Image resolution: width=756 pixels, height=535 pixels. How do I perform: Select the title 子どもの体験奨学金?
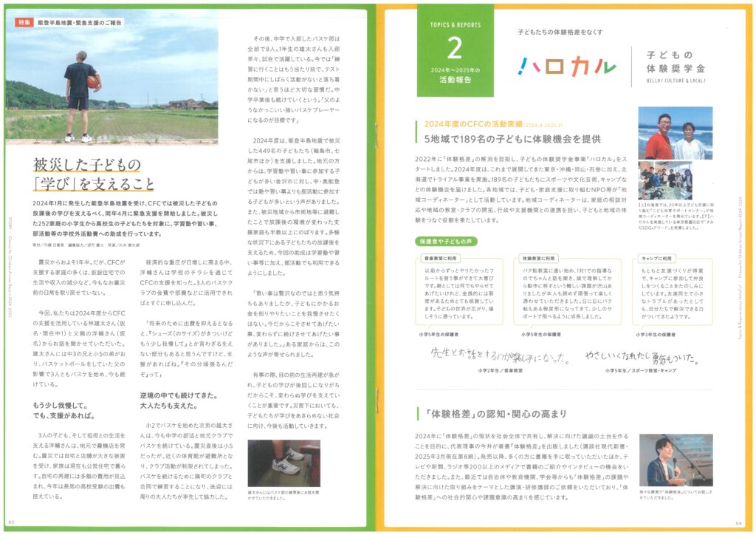(x=676, y=62)
